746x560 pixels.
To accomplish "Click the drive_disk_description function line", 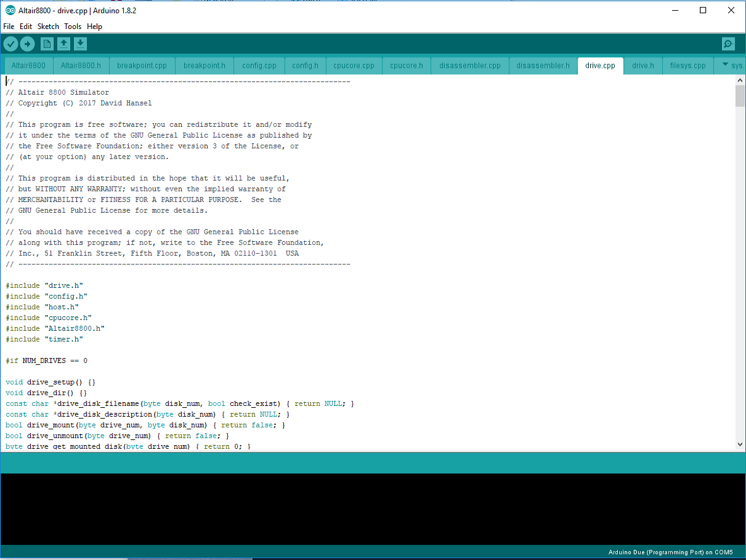I will coord(148,415).
